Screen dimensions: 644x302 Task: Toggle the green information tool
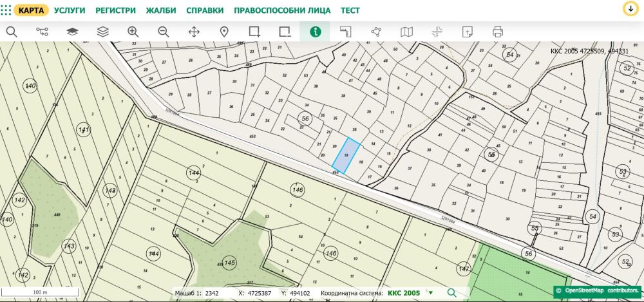[315, 32]
